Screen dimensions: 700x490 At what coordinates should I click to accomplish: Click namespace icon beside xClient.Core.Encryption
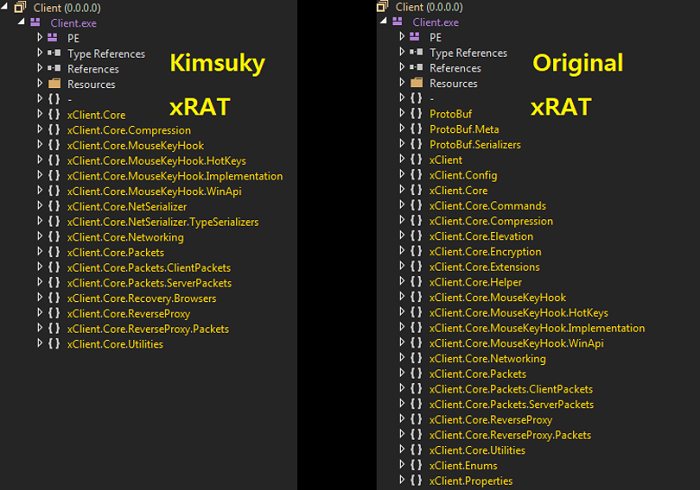coord(416,251)
